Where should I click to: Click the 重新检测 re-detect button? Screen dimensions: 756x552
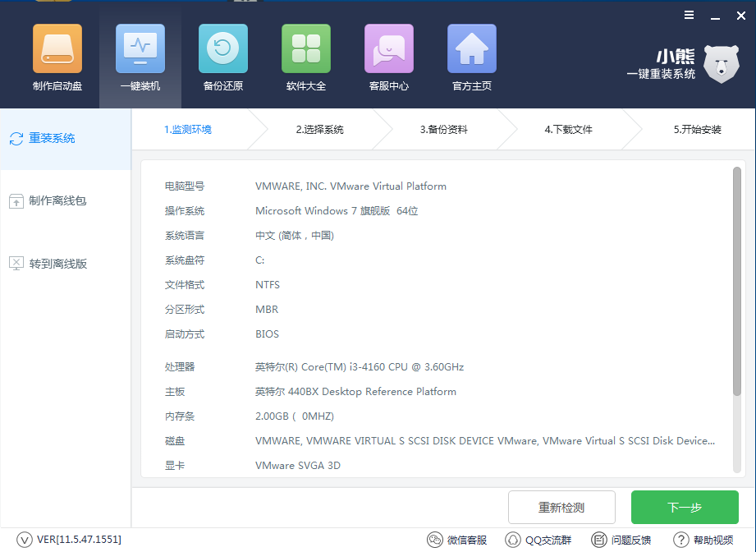click(x=561, y=507)
